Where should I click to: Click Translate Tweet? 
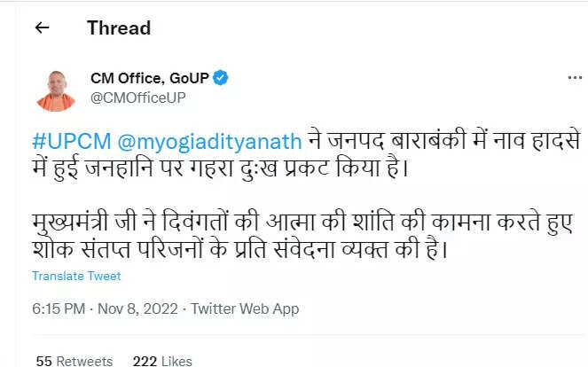(76, 276)
